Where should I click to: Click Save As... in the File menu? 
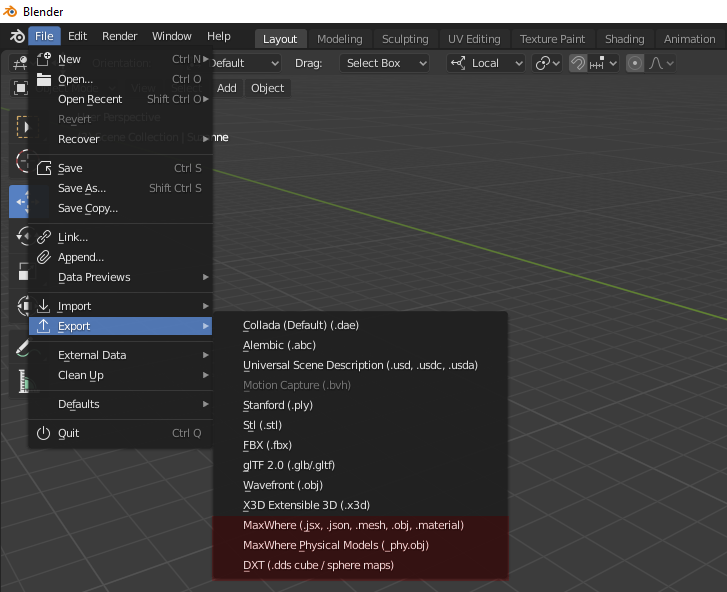coord(121,188)
